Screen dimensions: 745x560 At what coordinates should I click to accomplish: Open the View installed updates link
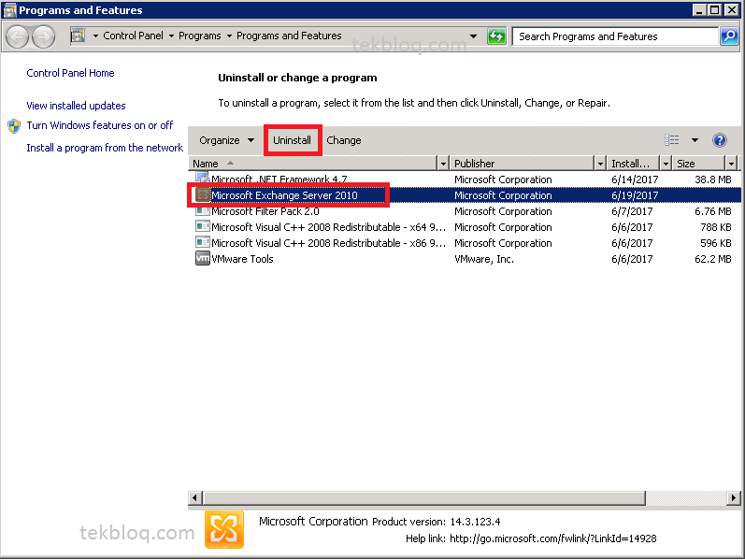pos(76,106)
